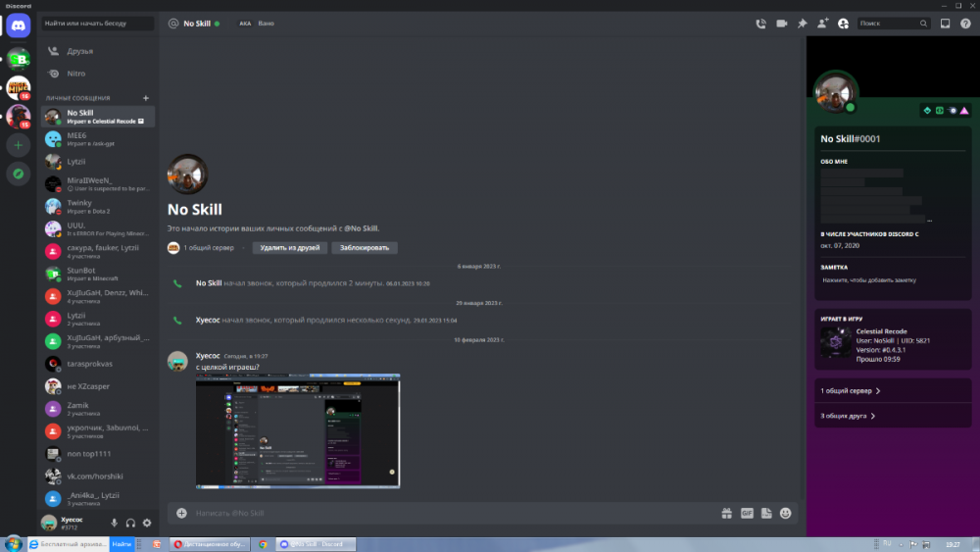Viewport: 980px width, 552px height.
Task: Add friends to this DM
Action: (x=822, y=24)
